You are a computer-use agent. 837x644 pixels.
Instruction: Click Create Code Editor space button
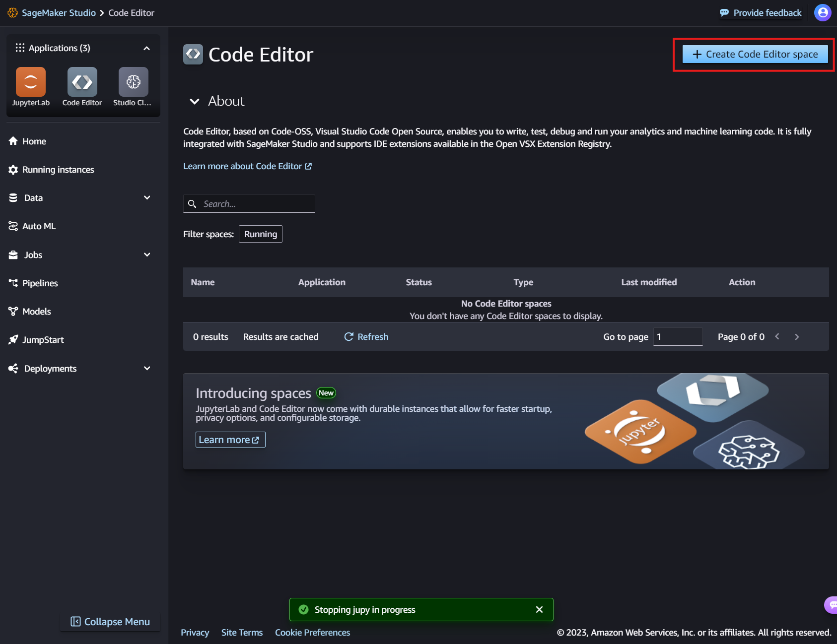[x=755, y=54]
